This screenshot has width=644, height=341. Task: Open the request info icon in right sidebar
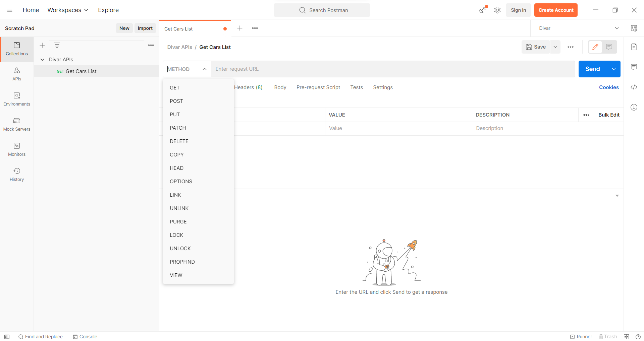point(634,107)
